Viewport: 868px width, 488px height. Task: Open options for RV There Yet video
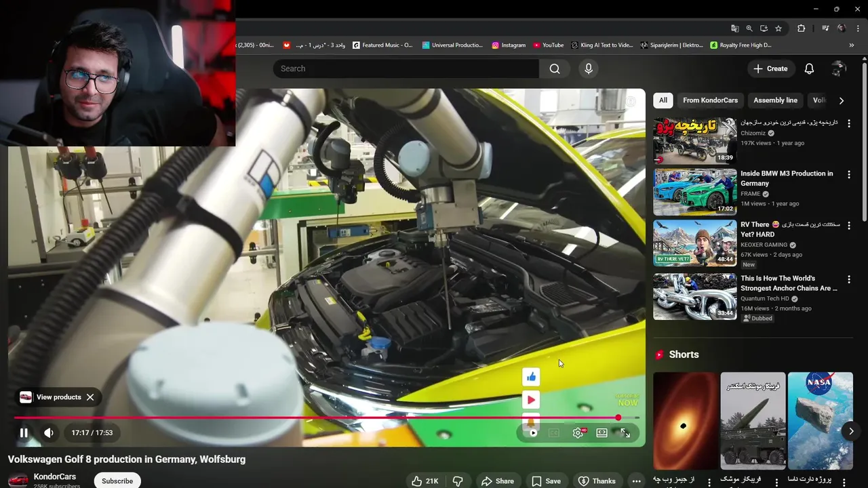[x=848, y=225]
